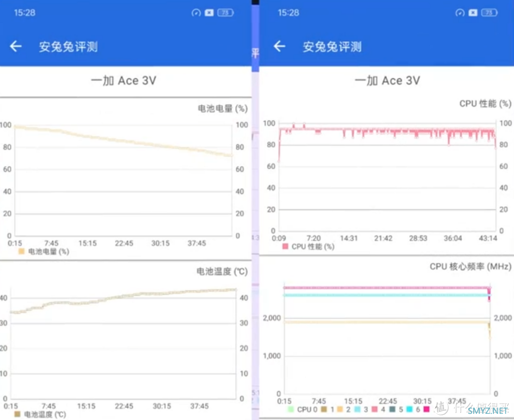This screenshot has width=514, height=420.
Task: Tap the 43:14 label on the CPU performance axis
Action: 488,238
